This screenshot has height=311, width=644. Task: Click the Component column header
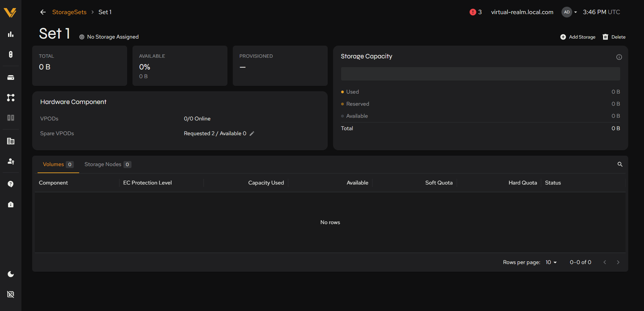[53, 183]
